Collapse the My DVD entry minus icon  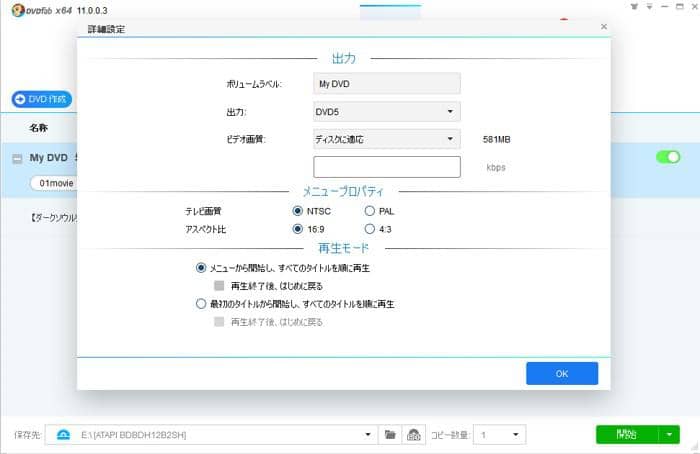coord(17,158)
